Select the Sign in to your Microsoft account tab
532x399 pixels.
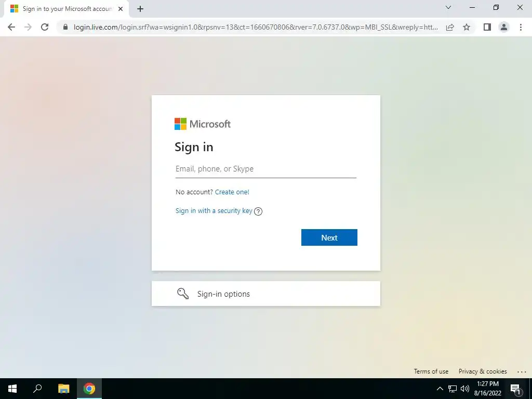67,9
